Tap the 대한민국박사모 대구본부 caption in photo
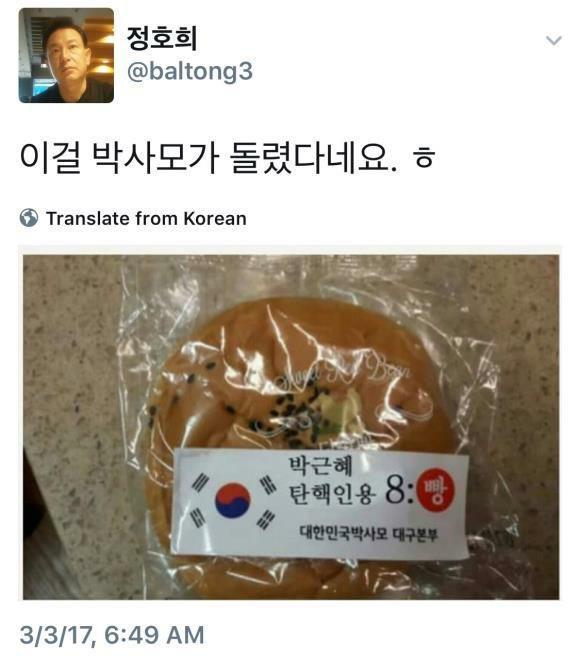 coord(368,534)
